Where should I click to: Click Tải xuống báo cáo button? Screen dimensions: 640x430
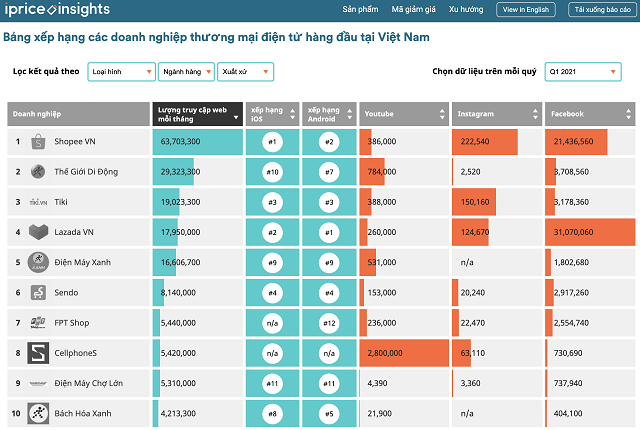coord(602,10)
